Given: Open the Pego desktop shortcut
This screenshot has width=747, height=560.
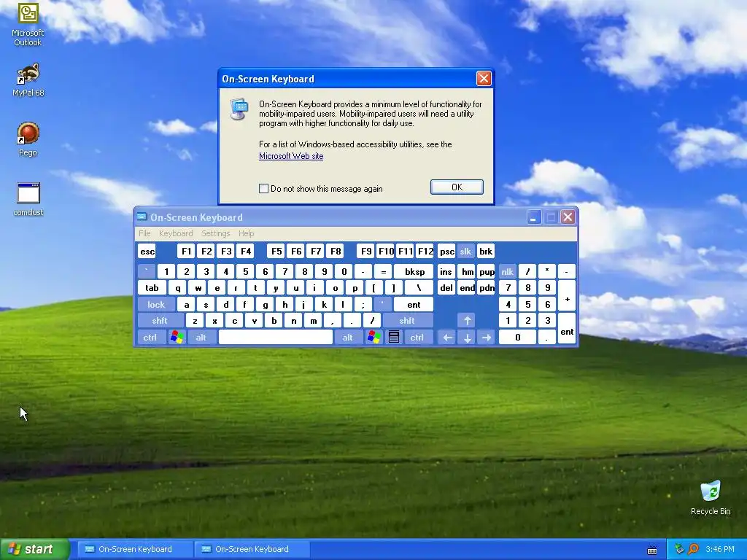Looking at the screenshot, I should click(x=28, y=139).
